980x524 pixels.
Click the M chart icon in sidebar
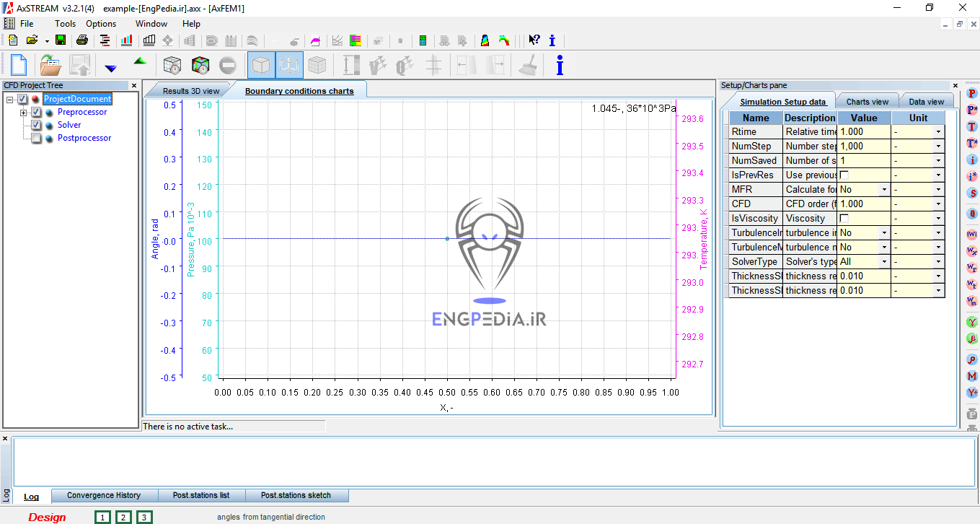pos(972,376)
